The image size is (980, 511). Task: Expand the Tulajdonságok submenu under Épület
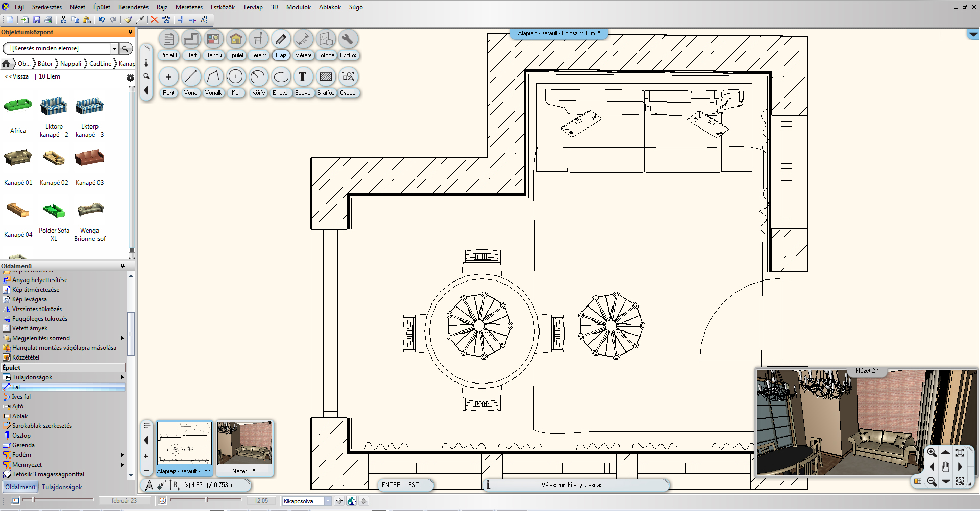(122, 377)
